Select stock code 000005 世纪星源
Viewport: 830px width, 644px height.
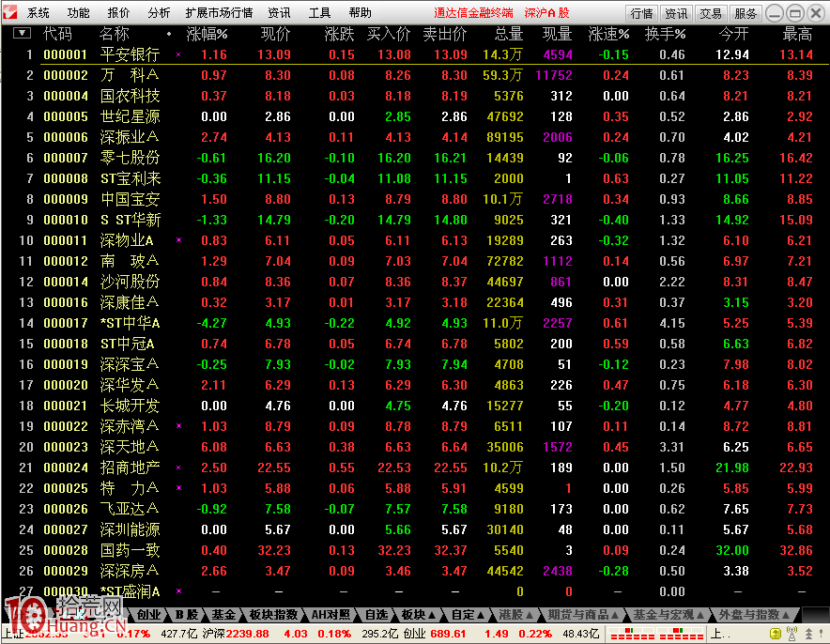coord(66,116)
